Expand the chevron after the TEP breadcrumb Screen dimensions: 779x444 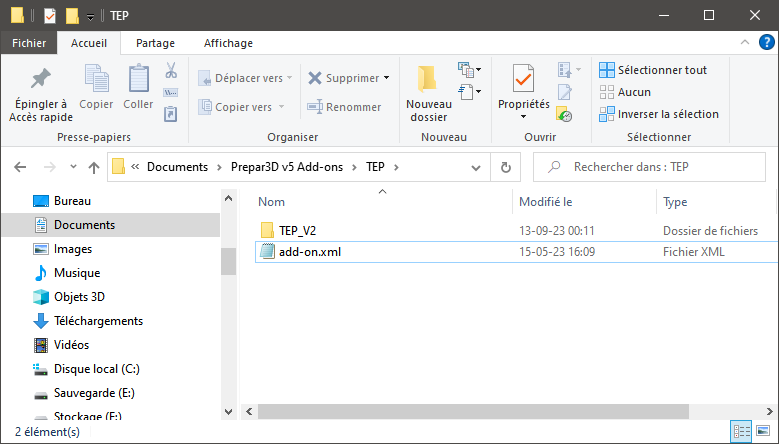point(396,167)
